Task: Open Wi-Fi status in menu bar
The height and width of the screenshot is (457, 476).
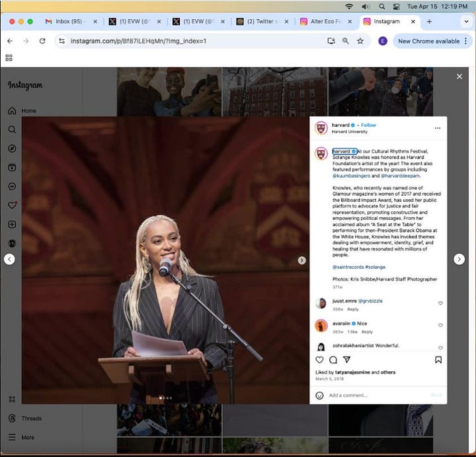Action: point(350,7)
